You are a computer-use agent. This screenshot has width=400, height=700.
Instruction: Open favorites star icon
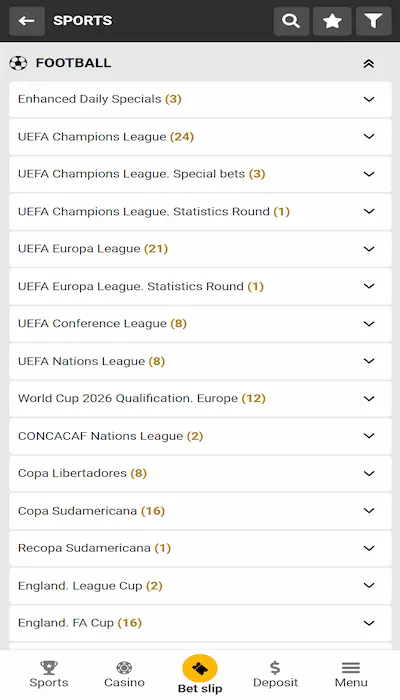coord(332,21)
